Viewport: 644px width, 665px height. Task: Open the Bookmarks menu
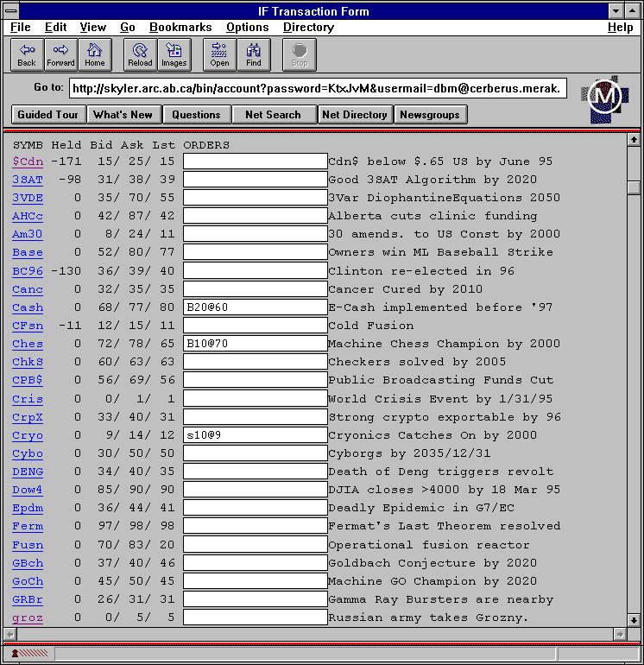pos(180,28)
